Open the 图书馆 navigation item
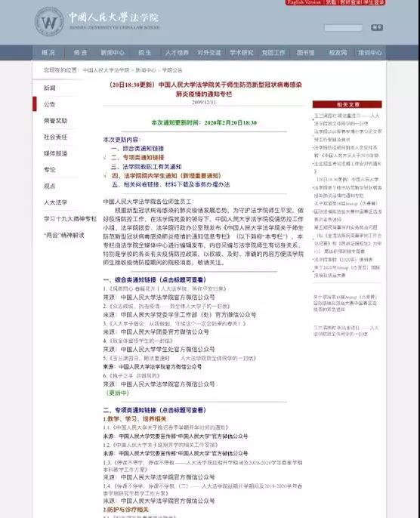Image resolution: width=420 pixels, height=518 pixels. pos(305,53)
